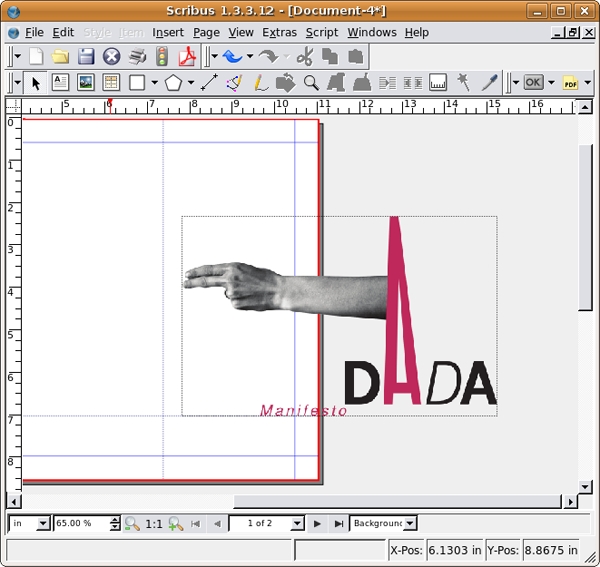This screenshot has height=567, width=600.
Task: Open the Script menu
Action: point(321,32)
